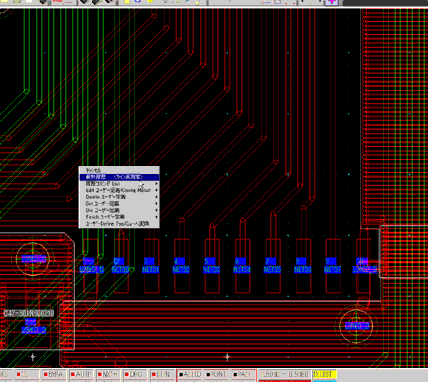This screenshot has width=428, height=382.
Task: Toggle the BYPA status indicator
Action: tap(53, 374)
